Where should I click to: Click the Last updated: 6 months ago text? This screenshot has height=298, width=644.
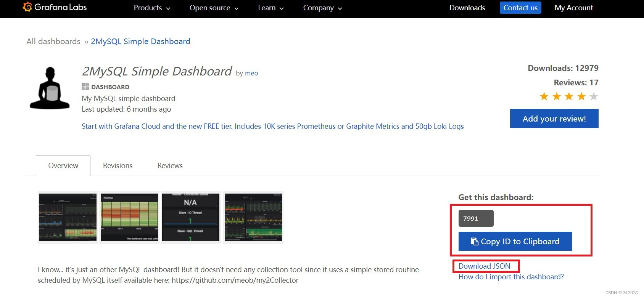126,109
